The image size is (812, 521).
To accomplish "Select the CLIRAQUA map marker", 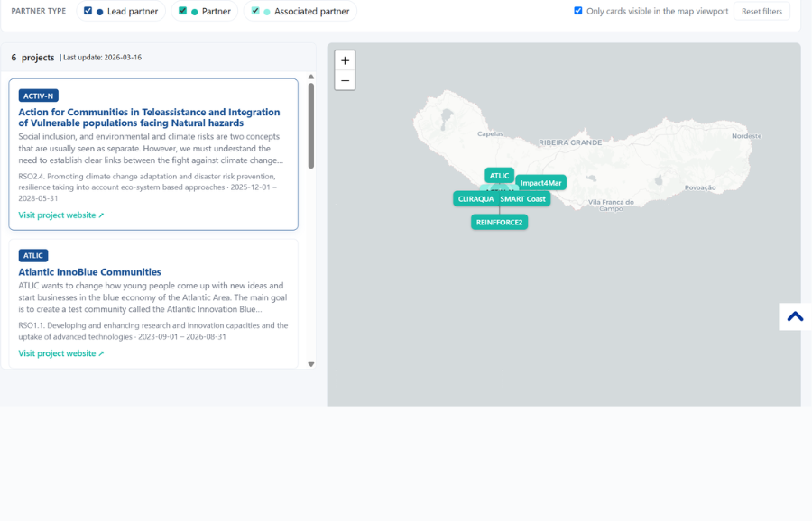I will click(475, 198).
